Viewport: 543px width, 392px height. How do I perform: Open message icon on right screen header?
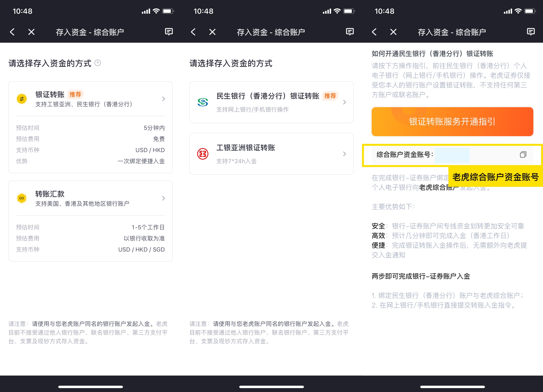[x=531, y=32]
